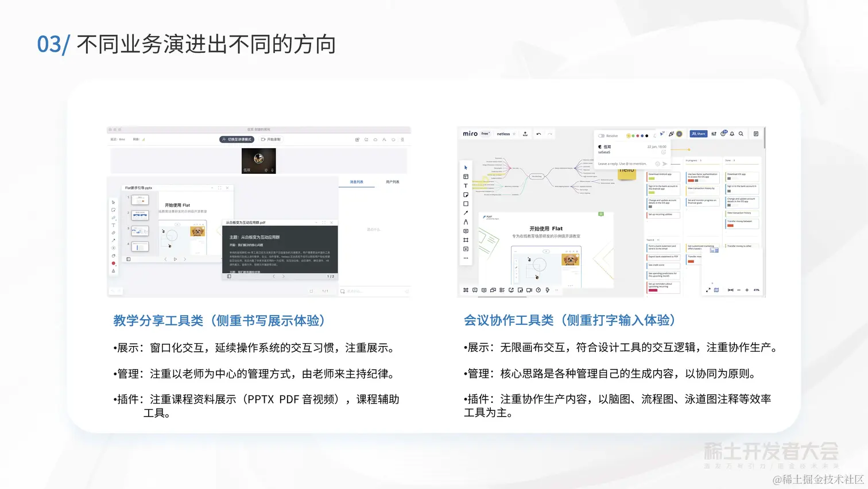Pick the green color dot in comment popup
Image resolution: width=868 pixels, height=489 pixels.
pos(633,136)
